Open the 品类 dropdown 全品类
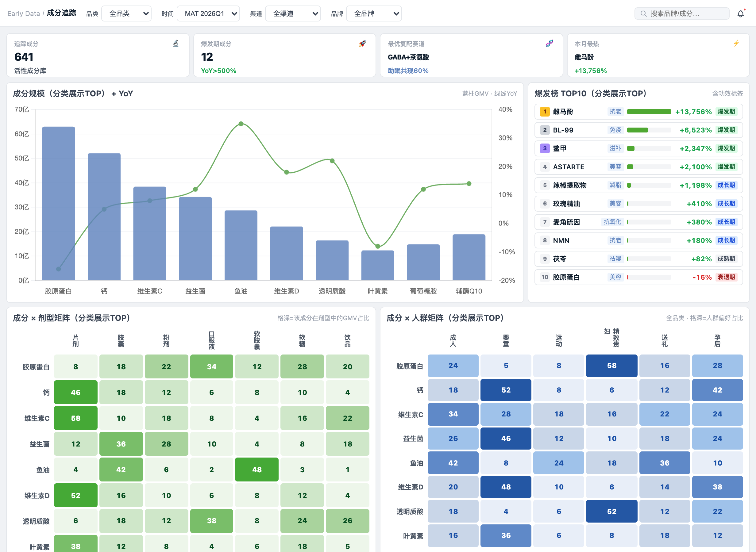The image size is (756, 552). click(126, 14)
